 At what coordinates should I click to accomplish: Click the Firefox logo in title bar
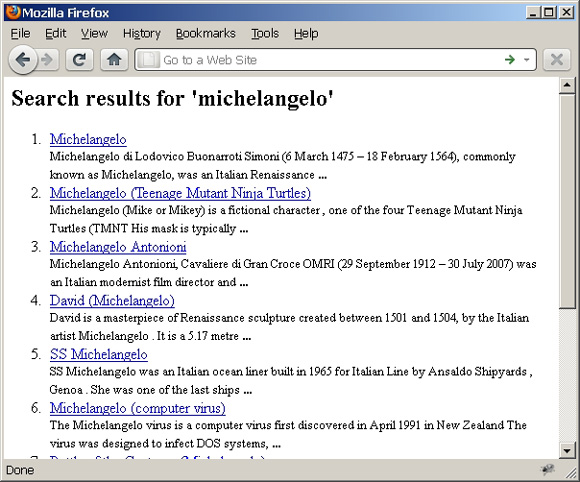pos(13,12)
